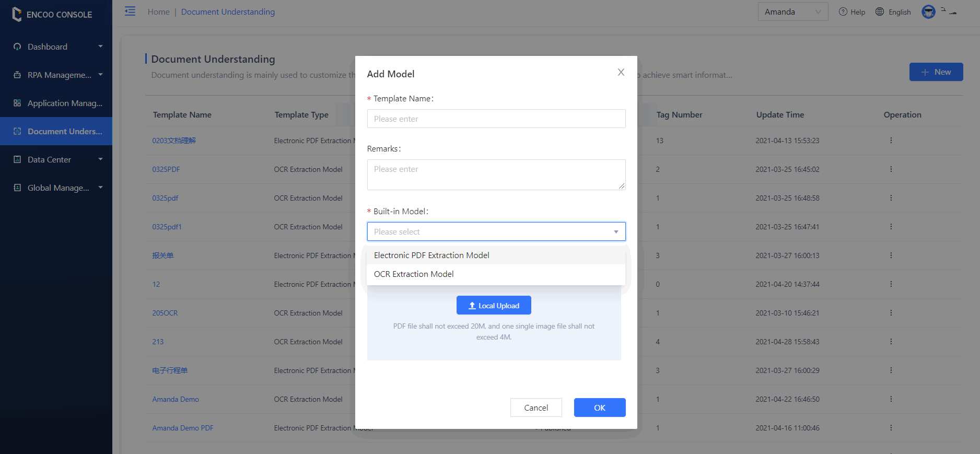
Task: Open the more options icon for 0203文档理解
Action: [891, 141]
